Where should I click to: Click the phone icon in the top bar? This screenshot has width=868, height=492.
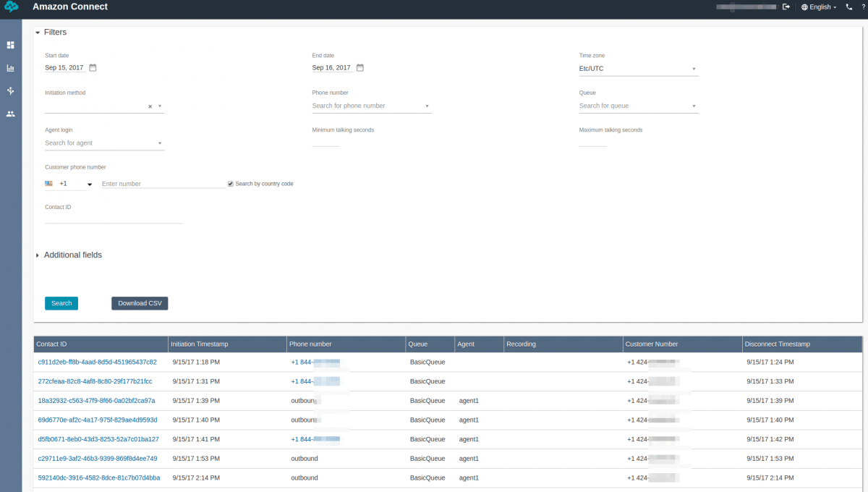[848, 7]
